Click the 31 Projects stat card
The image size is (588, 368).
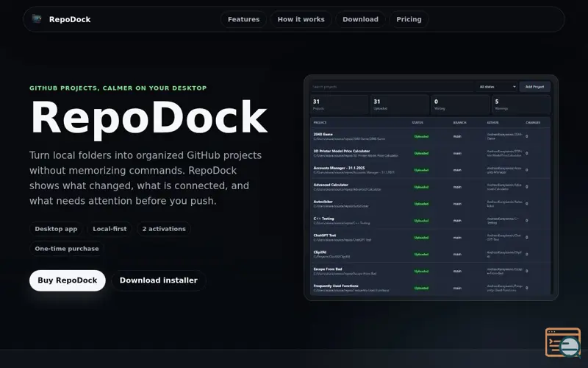340,105
